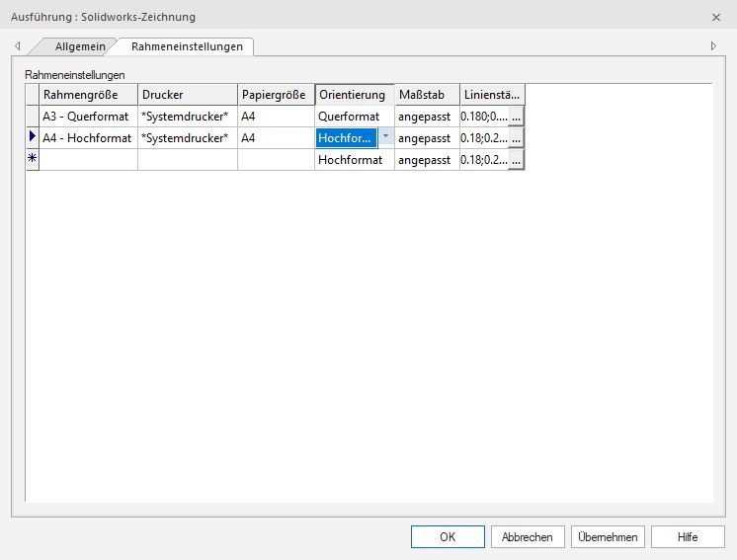Click the Abbrechen button
This screenshot has width=737, height=560.
[528, 536]
